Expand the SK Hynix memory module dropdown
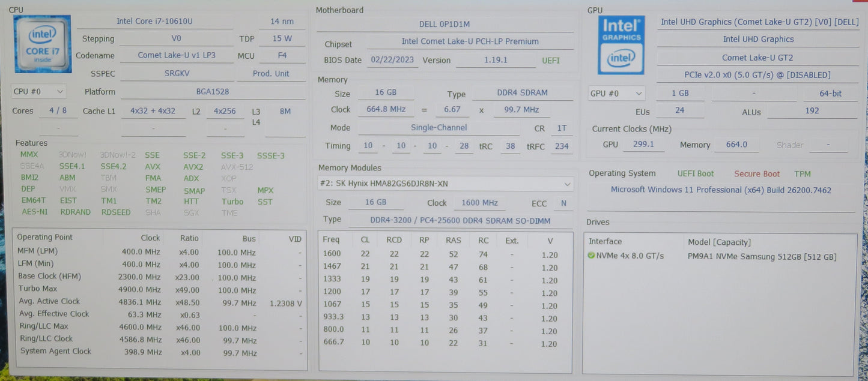Screen dimensions: 868x381 [x=567, y=184]
